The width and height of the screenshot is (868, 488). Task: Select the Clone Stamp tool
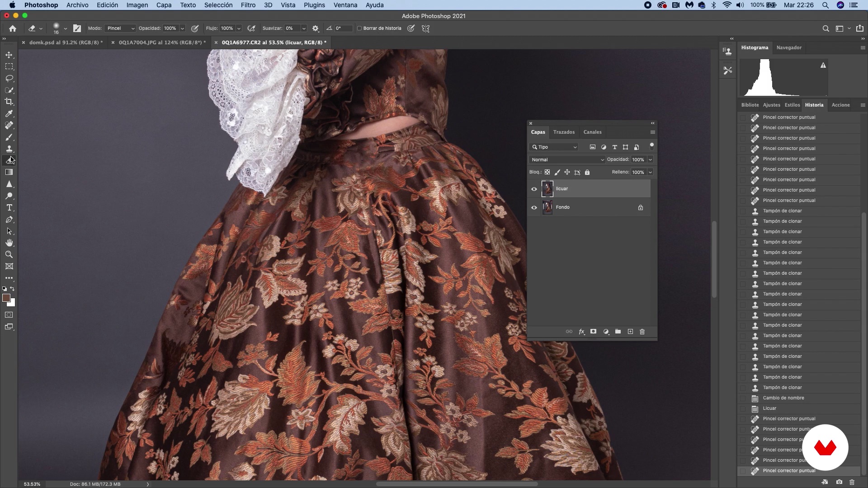point(9,149)
